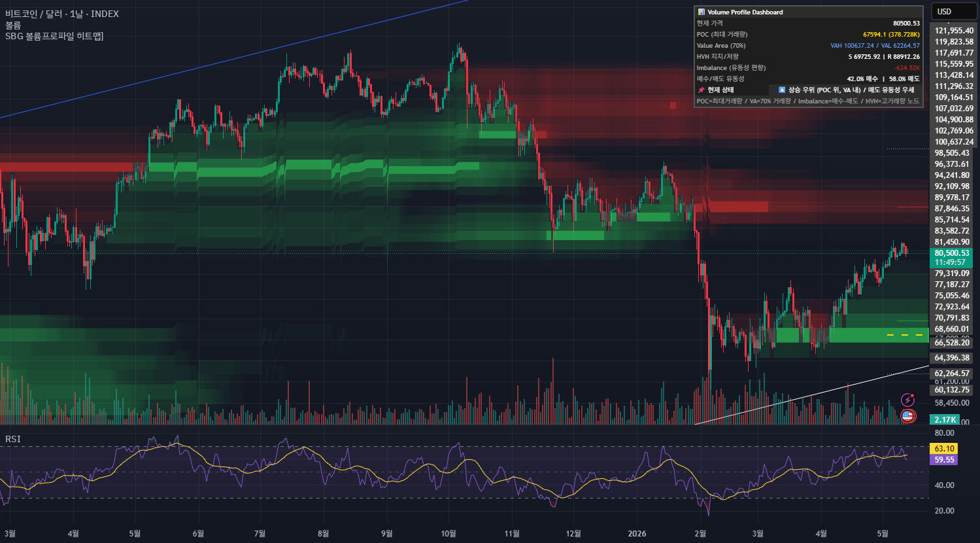Click the 121,955.40 price axis label
This screenshot has width=980, height=543.
click(954, 31)
